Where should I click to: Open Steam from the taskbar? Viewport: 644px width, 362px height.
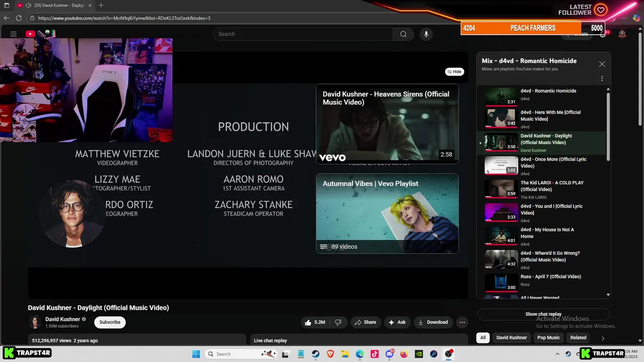pos(315,354)
